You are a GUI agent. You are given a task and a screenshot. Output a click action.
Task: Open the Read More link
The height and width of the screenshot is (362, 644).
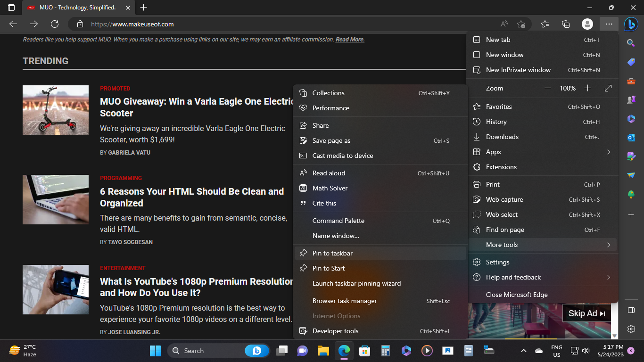coord(349,39)
